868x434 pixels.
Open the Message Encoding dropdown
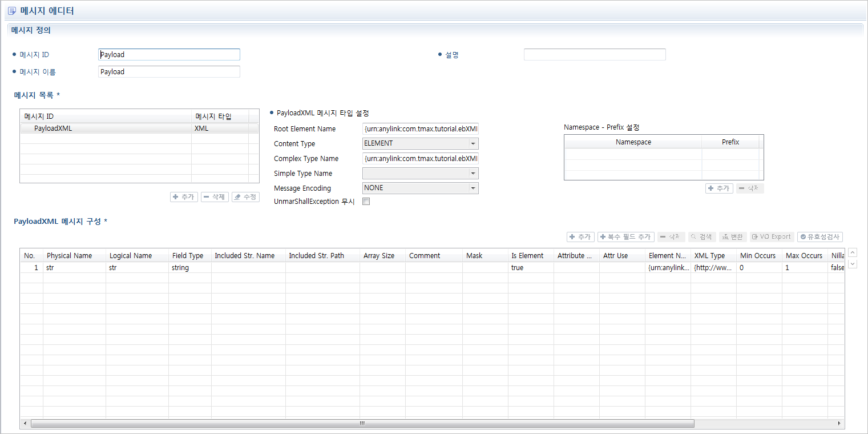coord(473,188)
